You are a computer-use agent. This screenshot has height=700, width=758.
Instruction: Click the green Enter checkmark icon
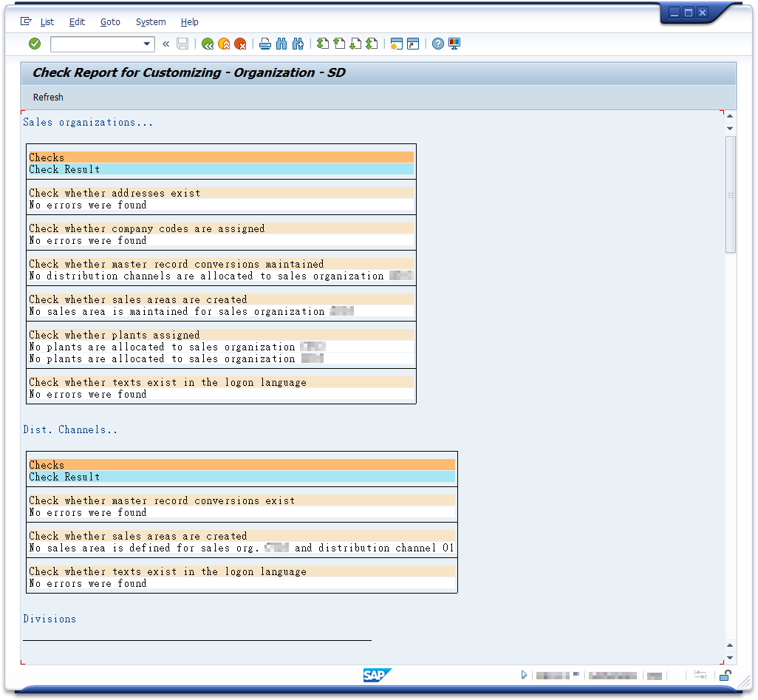pyautogui.click(x=35, y=44)
